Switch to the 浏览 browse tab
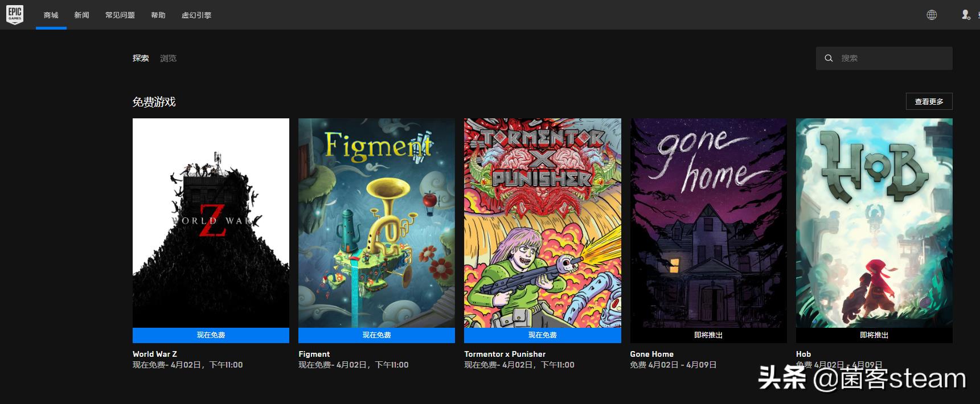Screen dimensions: 980x404 point(168,58)
